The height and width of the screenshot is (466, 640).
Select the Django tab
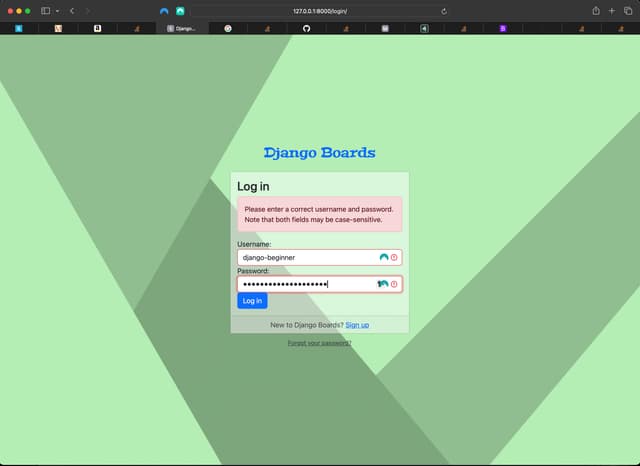pyautogui.click(x=182, y=28)
